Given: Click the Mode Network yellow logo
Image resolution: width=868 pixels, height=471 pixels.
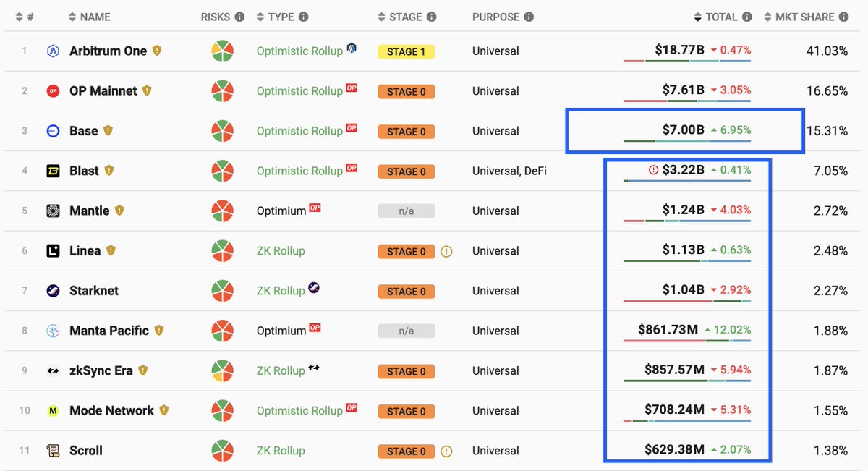Looking at the screenshot, I should click(x=53, y=410).
